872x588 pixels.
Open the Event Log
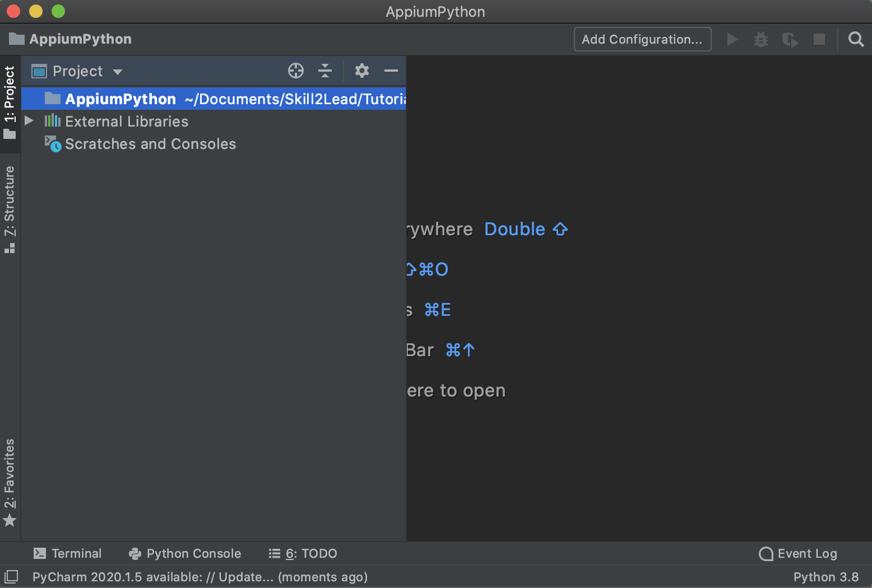[798, 553]
